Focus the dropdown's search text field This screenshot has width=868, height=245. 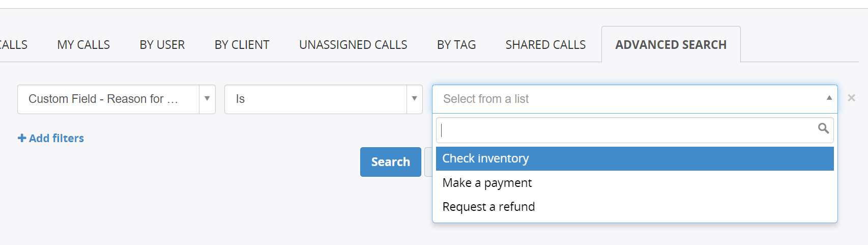click(634, 130)
